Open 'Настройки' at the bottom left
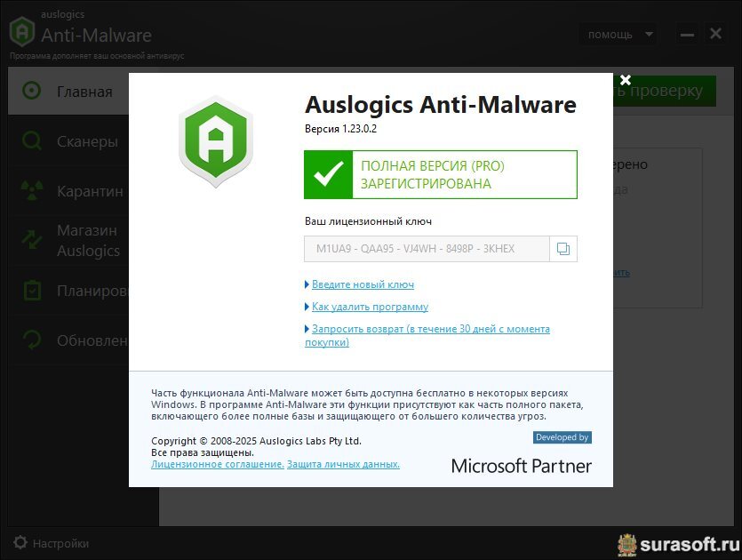 (51, 543)
